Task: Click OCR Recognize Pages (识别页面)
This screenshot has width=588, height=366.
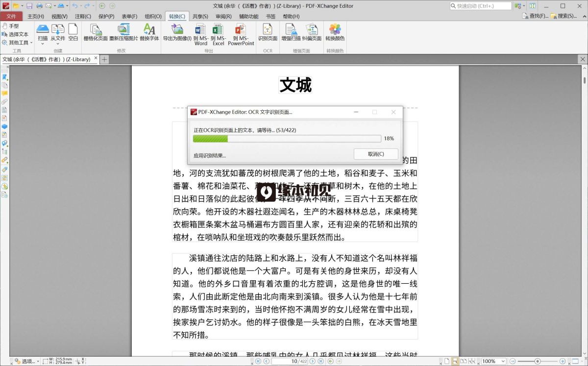Action: [268, 32]
